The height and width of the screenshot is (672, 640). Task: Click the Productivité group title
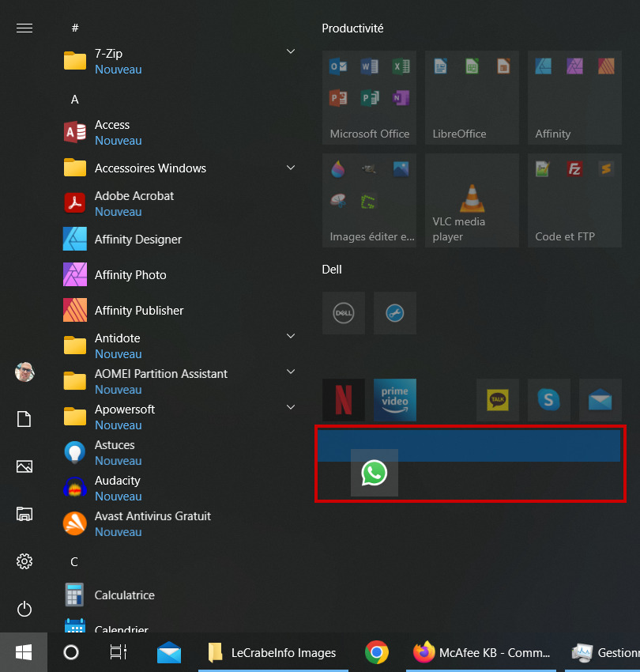[352, 28]
